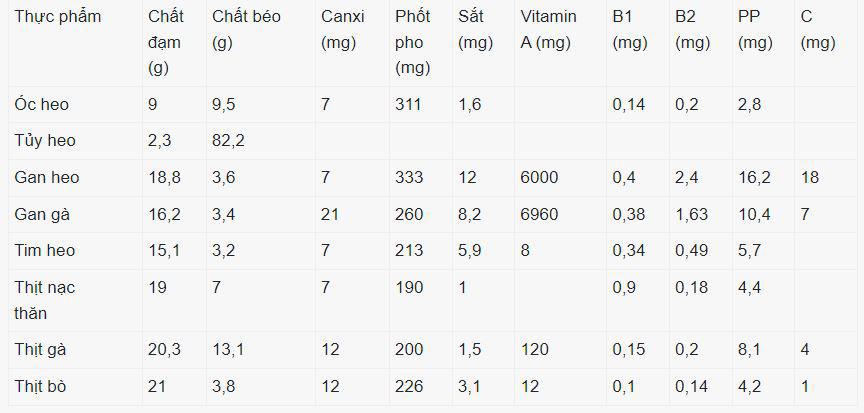Click the 82,2 fat value for Tủy heo
The image size is (864, 413).
click(228, 141)
